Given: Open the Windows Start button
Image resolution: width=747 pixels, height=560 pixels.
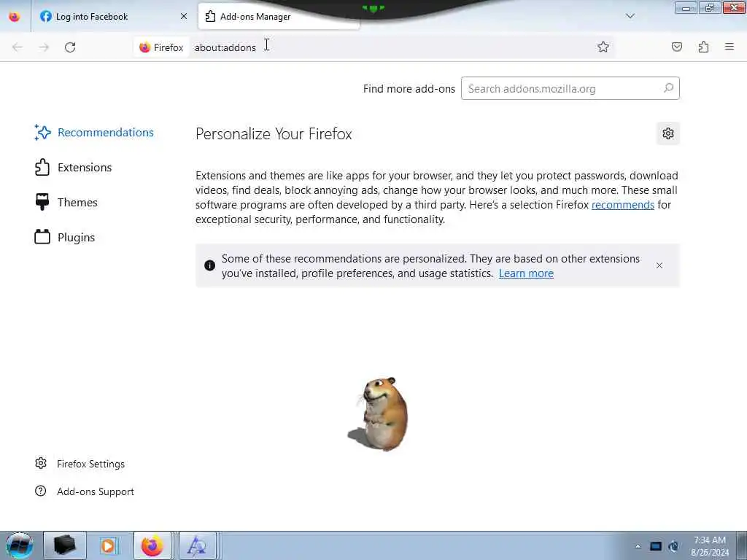Looking at the screenshot, I should (x=19, y=545).
